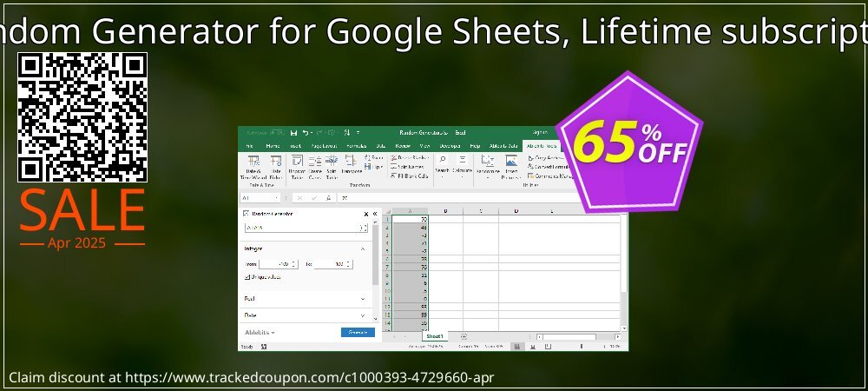Click the trackedcoupon.com claim discount link
The image size is (868, 391).
tap(308, 378)
